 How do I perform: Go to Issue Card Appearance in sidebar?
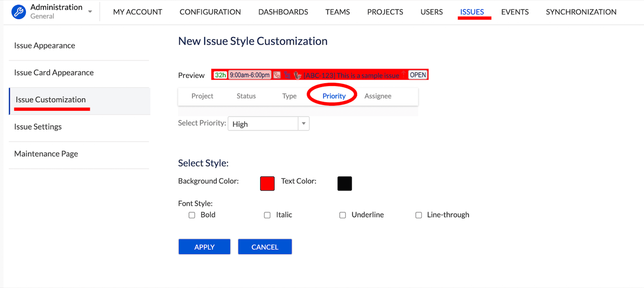coord(54,73)
